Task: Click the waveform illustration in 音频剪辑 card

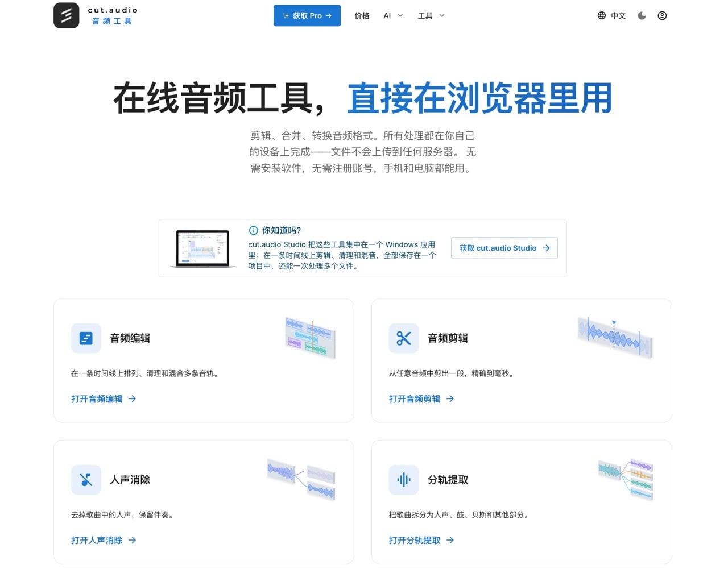Action: [615, 338]
